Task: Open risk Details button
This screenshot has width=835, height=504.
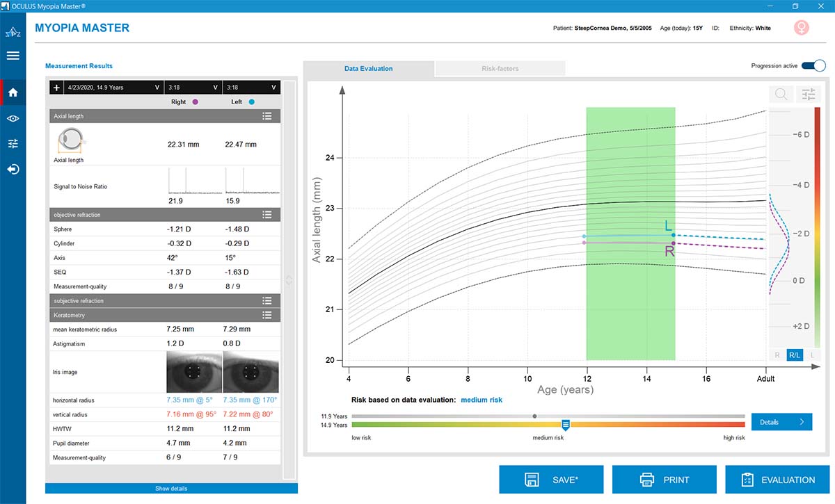Action: click(781, 422)
